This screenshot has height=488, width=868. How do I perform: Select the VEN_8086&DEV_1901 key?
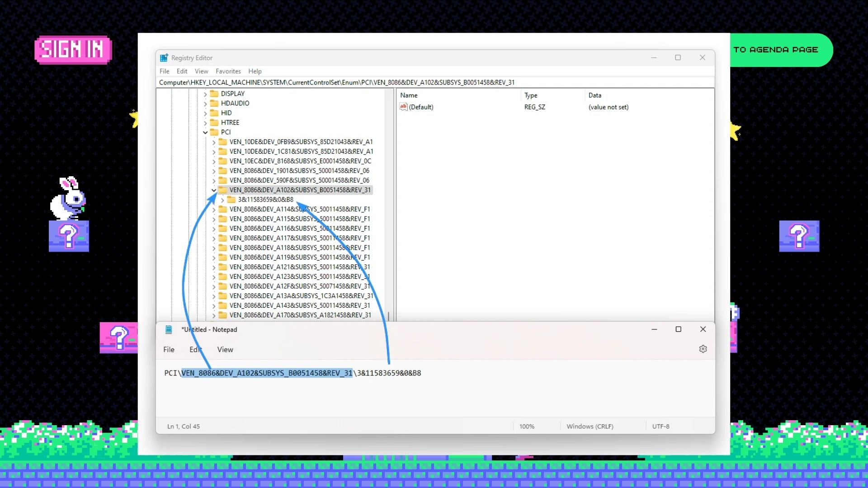pos(299,171)
